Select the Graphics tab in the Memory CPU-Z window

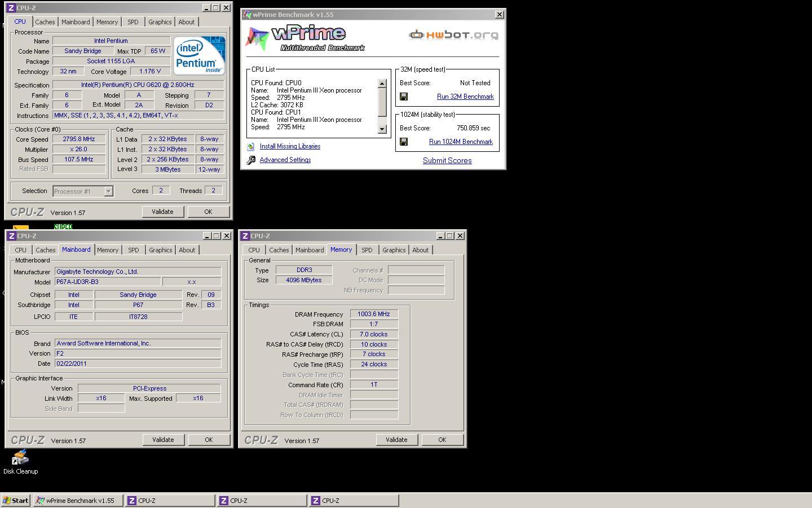click(394, 250)
